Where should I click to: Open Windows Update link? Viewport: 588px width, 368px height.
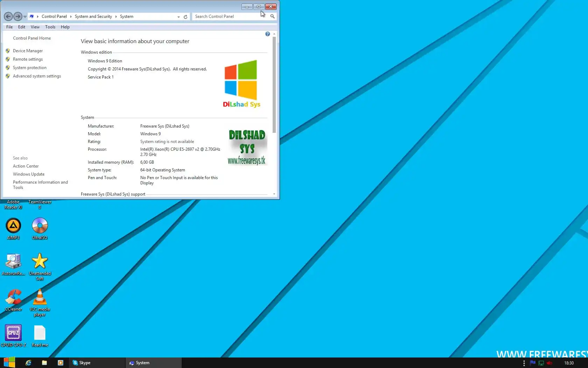click(29, 174)
